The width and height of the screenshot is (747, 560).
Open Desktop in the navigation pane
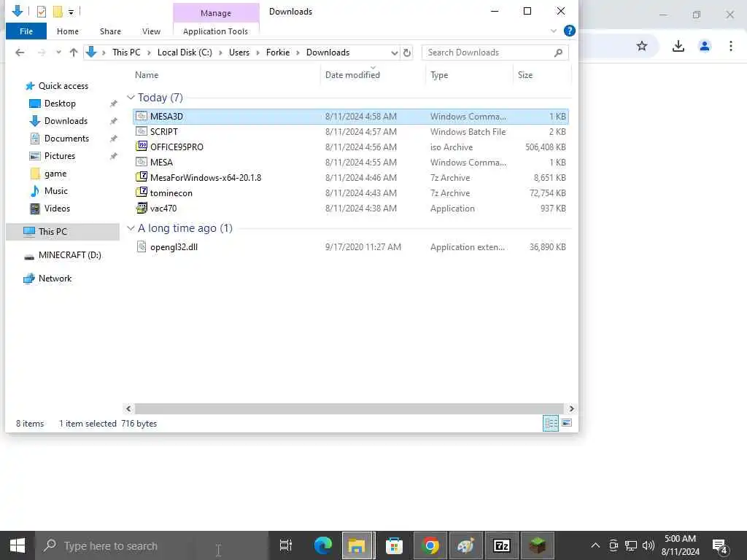click(x=60, y=104)
